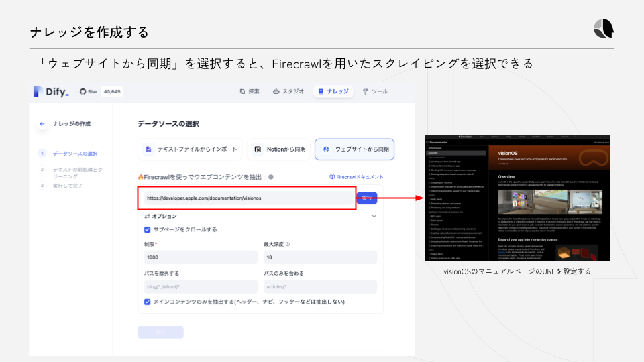This screenshot has height=362, width=644.
Task: Click the パスのみを含める input field
Action: pos(321,286)
